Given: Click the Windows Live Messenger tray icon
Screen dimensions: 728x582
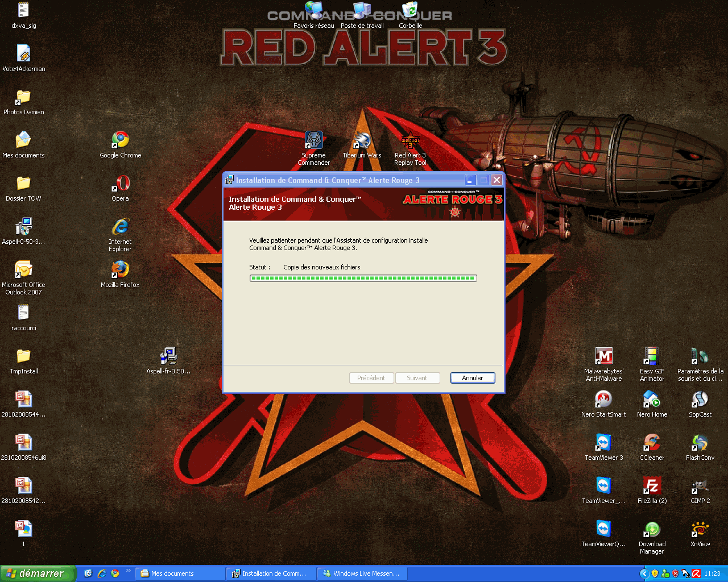Looking at the screenshot, I should click(665, 573).
